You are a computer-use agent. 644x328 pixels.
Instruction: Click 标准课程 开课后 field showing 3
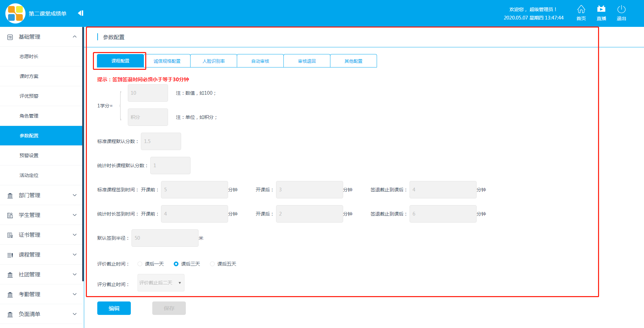(310, 190)
